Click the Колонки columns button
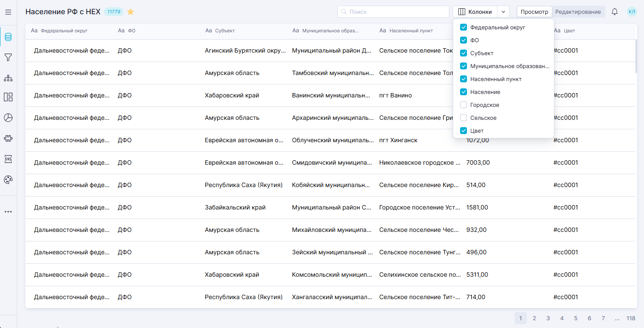Image resolution: width=644 pixels, height=328 pixels. click(x=475, y=12)
